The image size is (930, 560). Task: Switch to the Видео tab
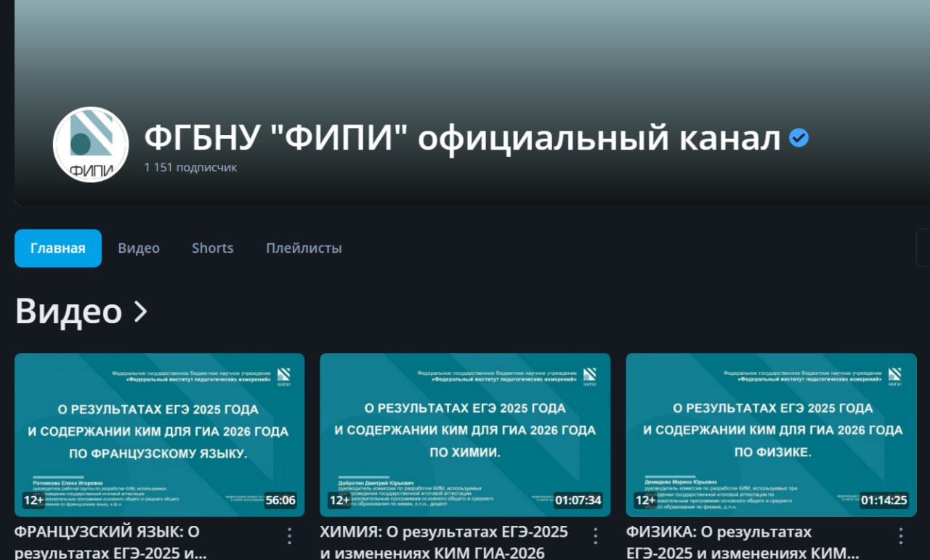pos(138,248)
